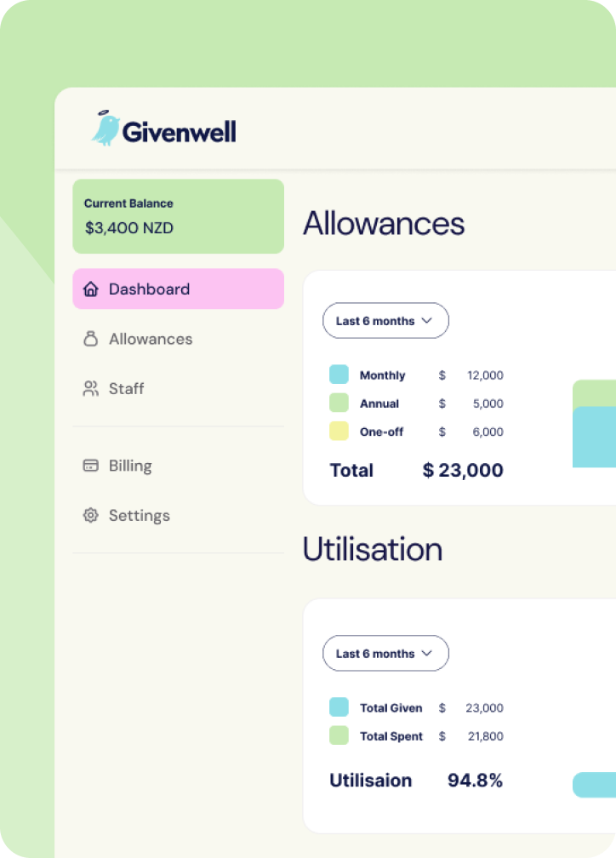Viewport: 616px width, 858px height.
Task: Open Allowances Last 6 months dropdown
Action: click(385, 321)
